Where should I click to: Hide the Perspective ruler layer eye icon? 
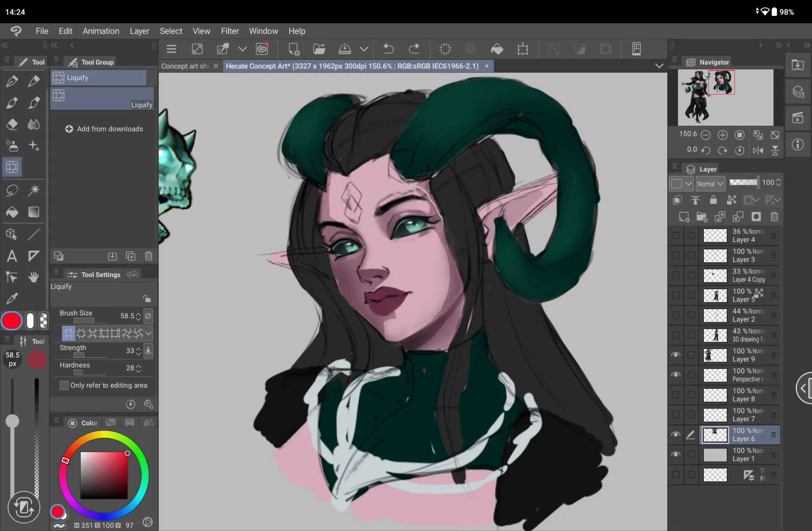676,374
